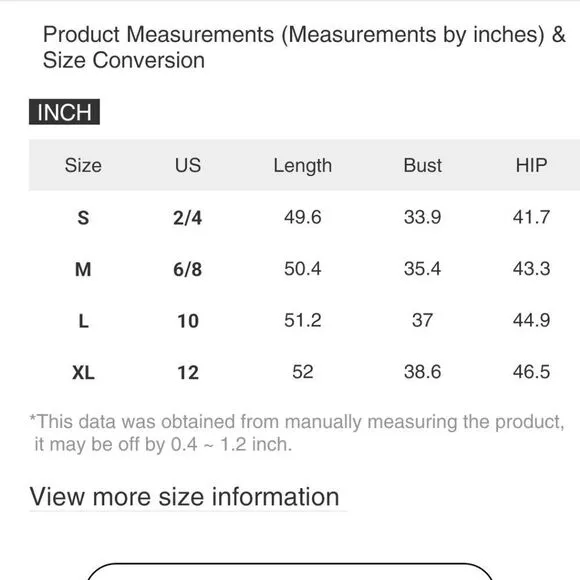Viewport: 580px width, 580px height.
Task: Click the HIP column header
Action: pyautogui.click(x=532, y=165)
